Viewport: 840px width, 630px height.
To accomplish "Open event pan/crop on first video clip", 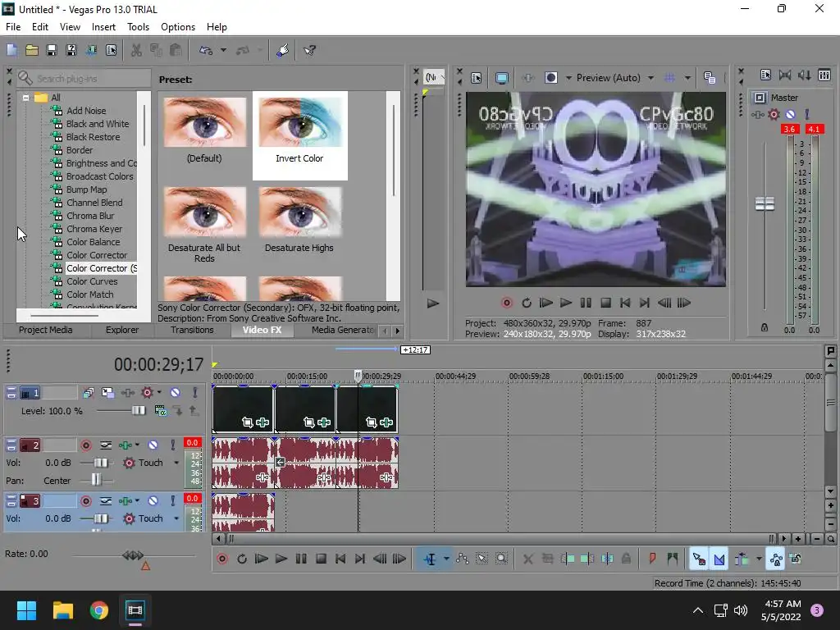I will (247, 422).
